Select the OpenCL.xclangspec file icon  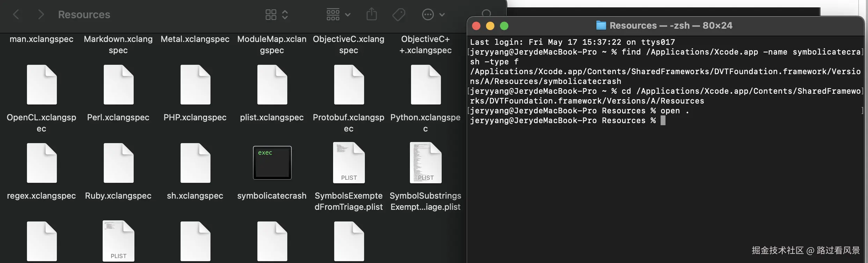click(x=42, y=85)
